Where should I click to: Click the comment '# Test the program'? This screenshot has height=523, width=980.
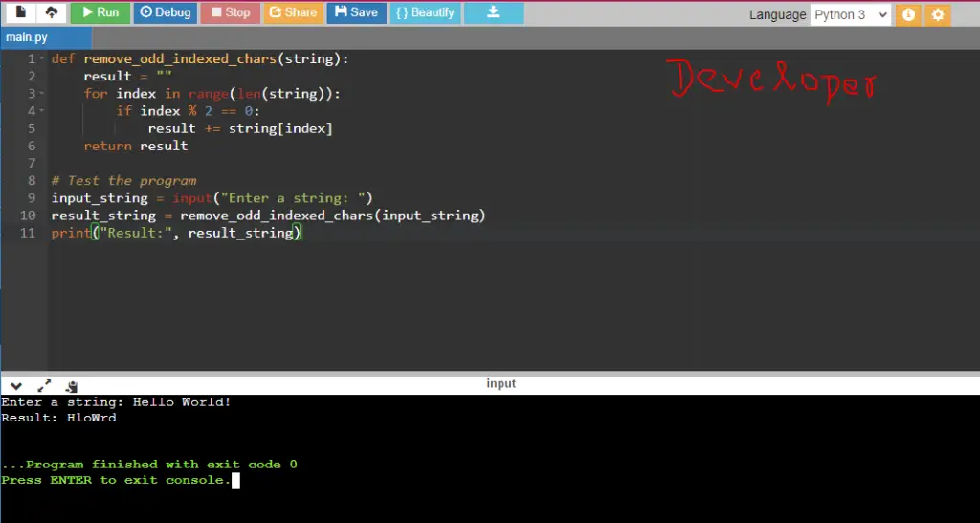123,181
